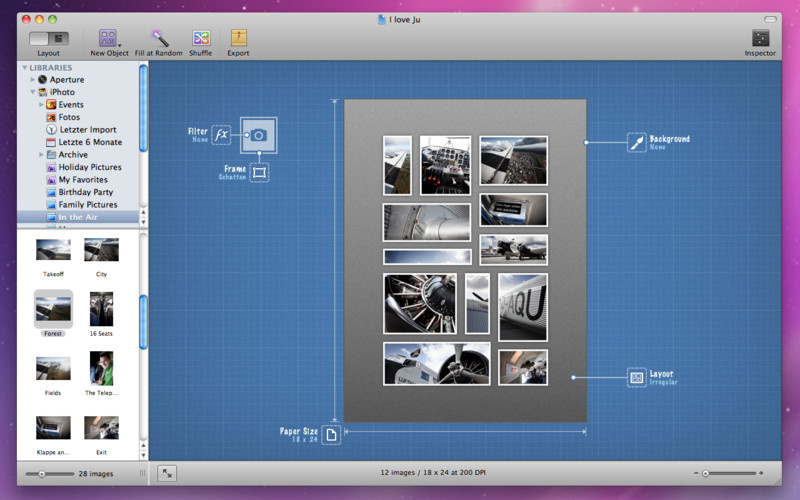Click the Export toolbar icon
Screen dimensions: 800x500
239,38
